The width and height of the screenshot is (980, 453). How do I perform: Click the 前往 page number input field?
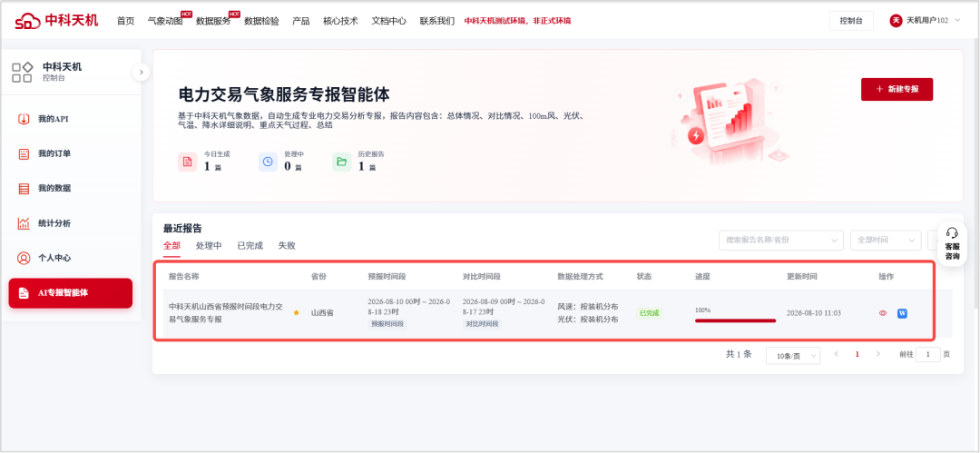click(x=929, y=355)
